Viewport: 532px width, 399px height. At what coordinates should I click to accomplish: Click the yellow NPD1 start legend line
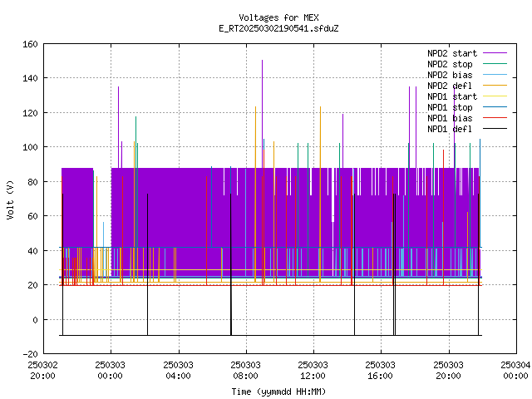tap(495, 96)
